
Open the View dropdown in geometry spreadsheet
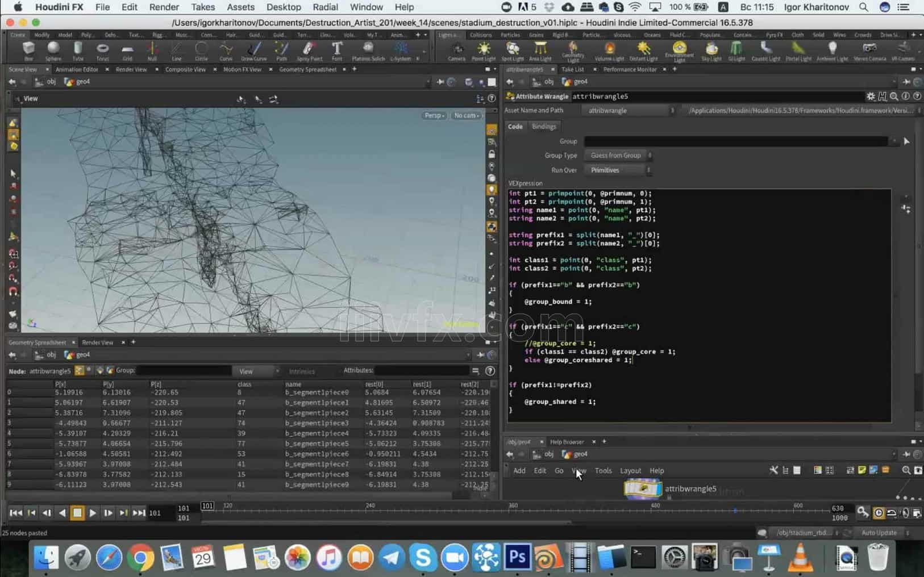(x=256, y=371)
